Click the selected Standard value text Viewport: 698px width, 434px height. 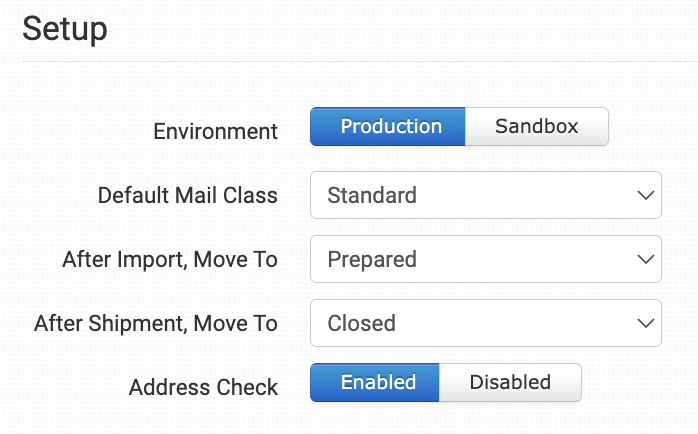click(x=372, y=195)
